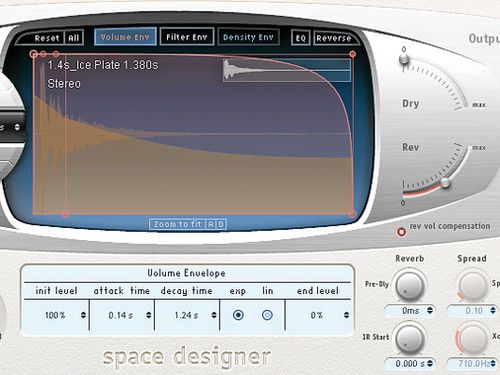Click the 710.0Hz stepper arrows
The width and height of the screenshot is (500, 375).
point(493,363)
